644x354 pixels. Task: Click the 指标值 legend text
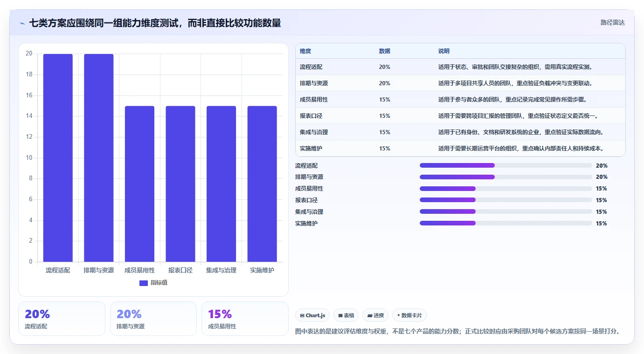point(159,283)
